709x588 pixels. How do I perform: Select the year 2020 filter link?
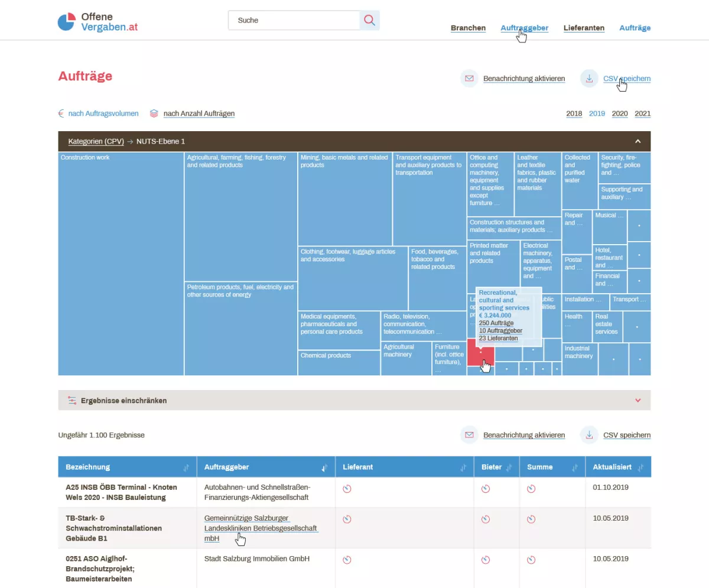point(620,113)
